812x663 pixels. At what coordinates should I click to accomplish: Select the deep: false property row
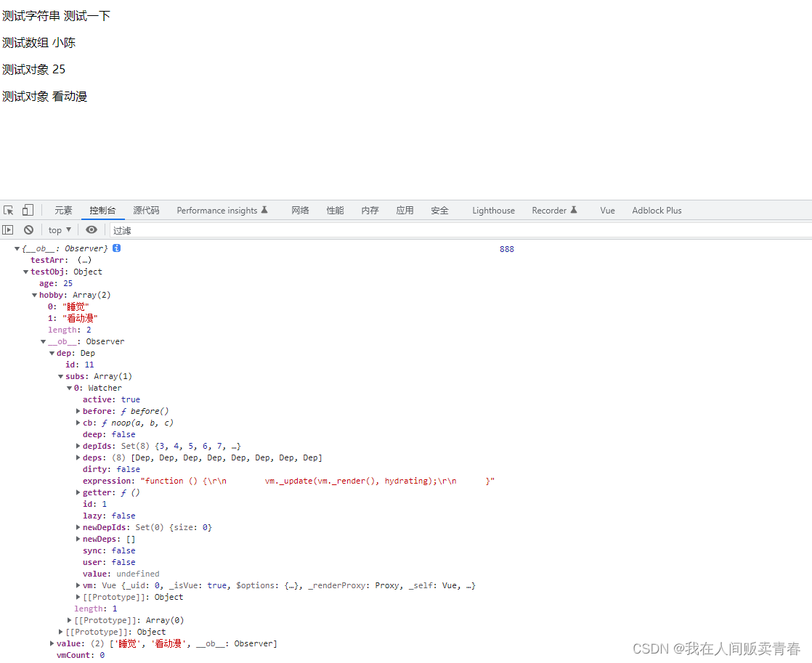click(109, 434)
